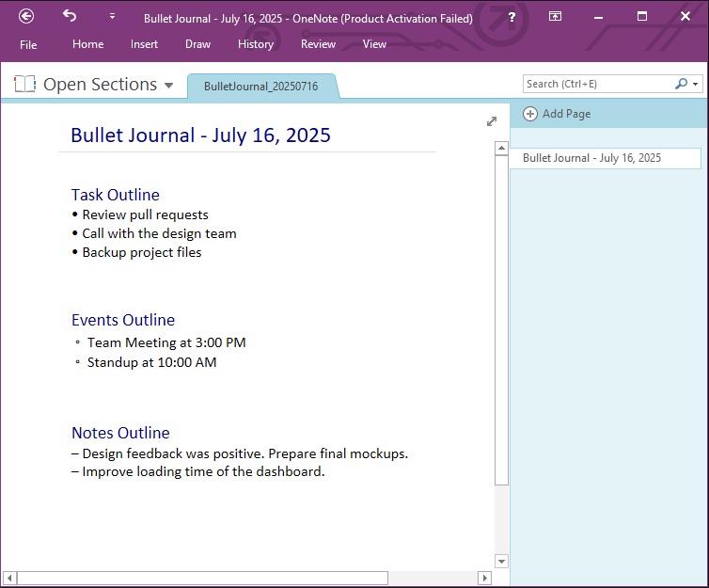The image size is (709, 588).
Task: Expand the Customize Quick Access Toolbar dropdown
Action: pos(112,17)
